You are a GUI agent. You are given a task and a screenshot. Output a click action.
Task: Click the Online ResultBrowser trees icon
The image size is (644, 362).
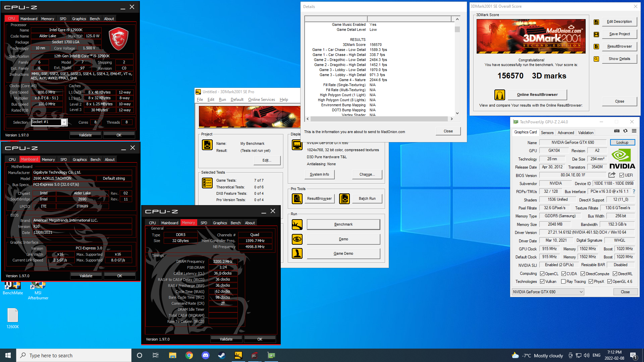tap(500, 95)
